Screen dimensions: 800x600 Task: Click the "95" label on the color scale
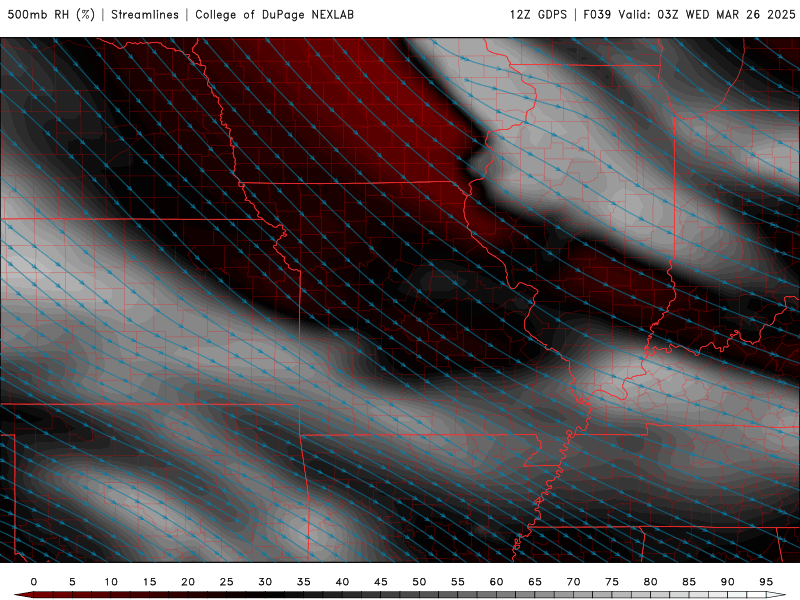766,582
